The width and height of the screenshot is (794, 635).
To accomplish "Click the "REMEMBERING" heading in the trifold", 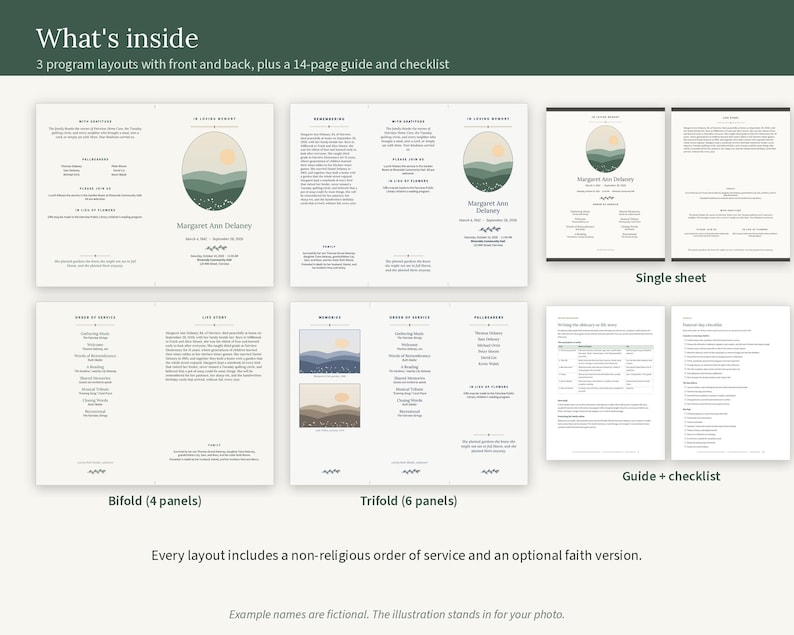I will 329,119.
